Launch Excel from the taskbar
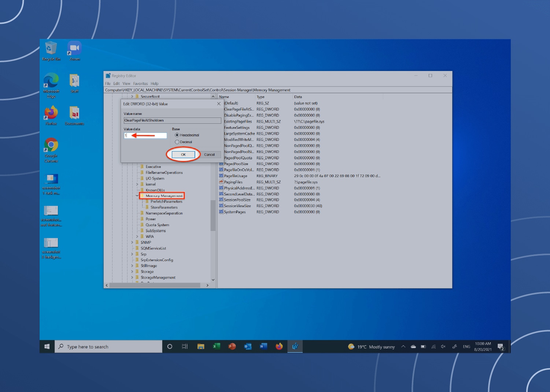The image size is (550, 392). point(216,346)
